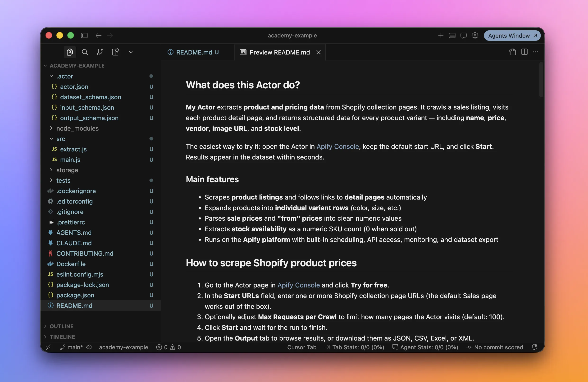
Task: Open the Explorer files view icon
Action: click(70, 52)
